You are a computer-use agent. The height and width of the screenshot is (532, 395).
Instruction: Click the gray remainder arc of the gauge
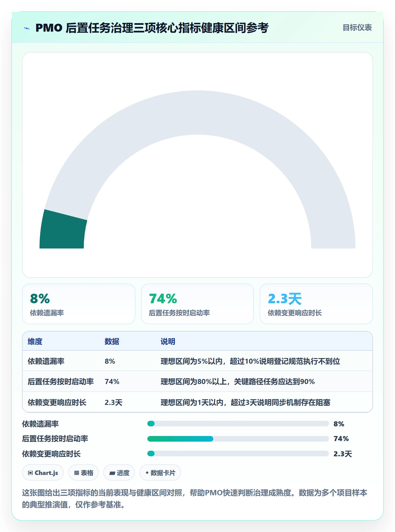[x=197, y=112]
